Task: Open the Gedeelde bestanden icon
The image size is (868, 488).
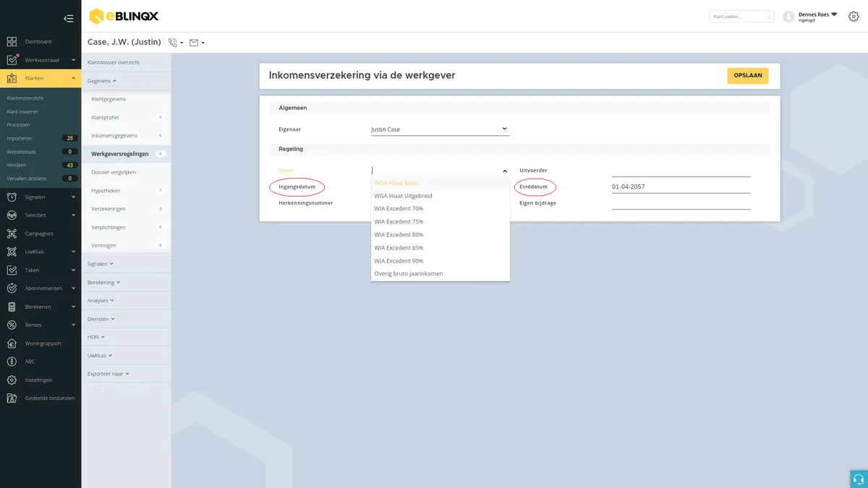Action: pyautogui.click(x=12, y=398)
